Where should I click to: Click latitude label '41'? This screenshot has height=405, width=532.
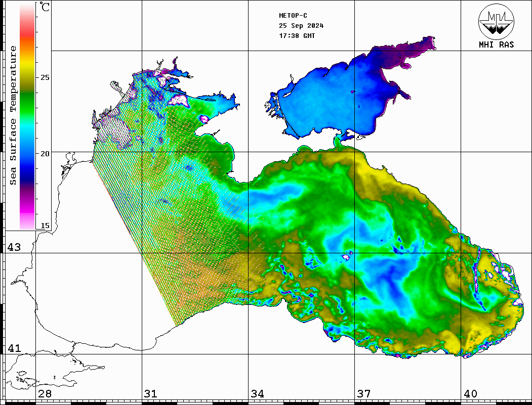pyautogui.click(x=14, y=348)
